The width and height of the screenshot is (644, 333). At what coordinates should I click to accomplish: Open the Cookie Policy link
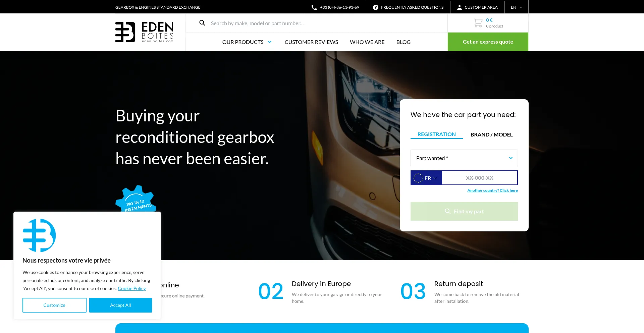tap(131, 288)
